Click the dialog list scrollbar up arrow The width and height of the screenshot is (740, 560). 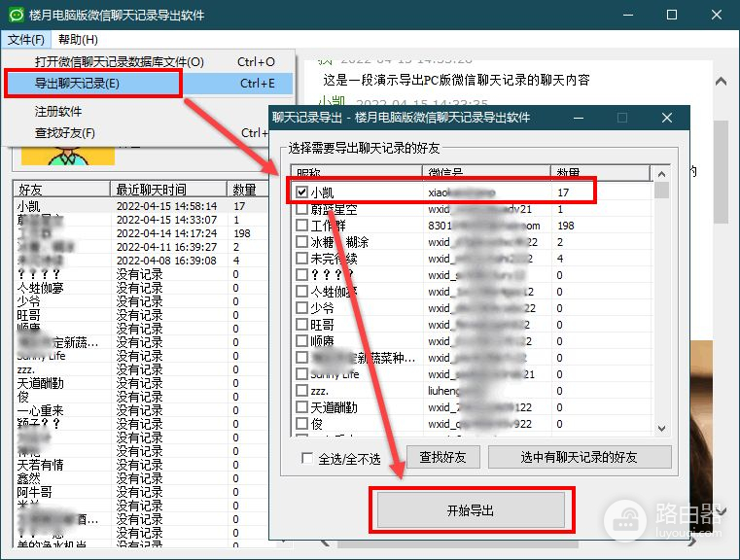pyautogui.click(x=662, y=173)
